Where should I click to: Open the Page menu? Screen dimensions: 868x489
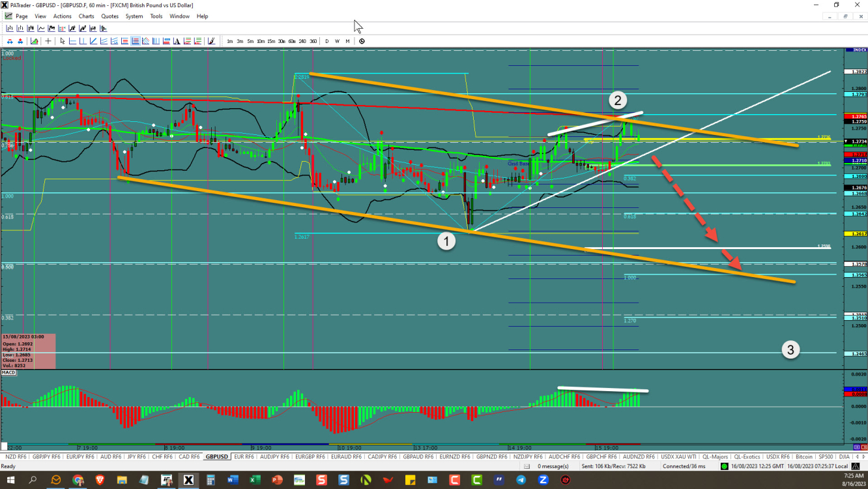point(22,16)
